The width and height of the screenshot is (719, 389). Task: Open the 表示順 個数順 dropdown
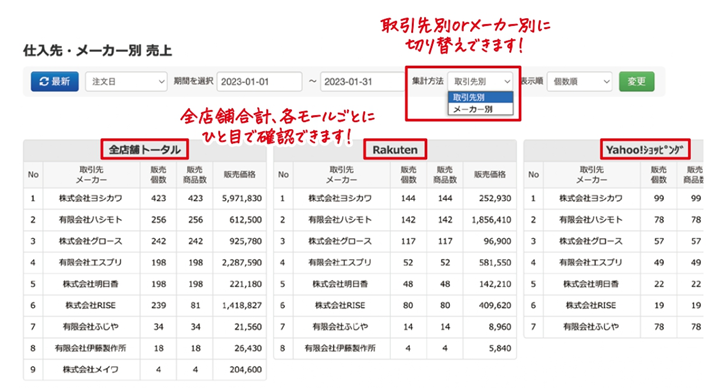tap(580, 81)
